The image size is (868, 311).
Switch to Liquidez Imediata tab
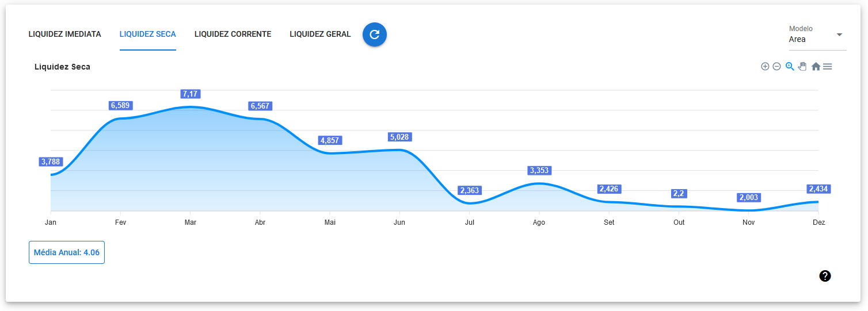(x=65, y=34)
